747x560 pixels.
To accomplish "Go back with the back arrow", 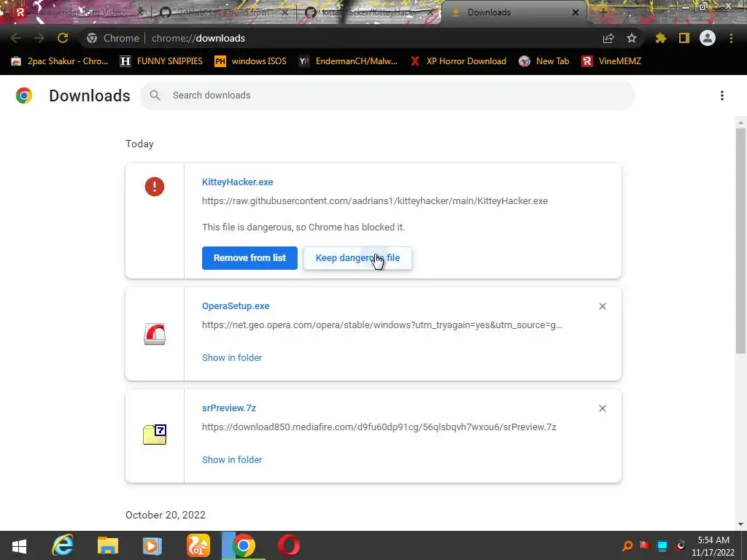I will click(x=16, y=38).
